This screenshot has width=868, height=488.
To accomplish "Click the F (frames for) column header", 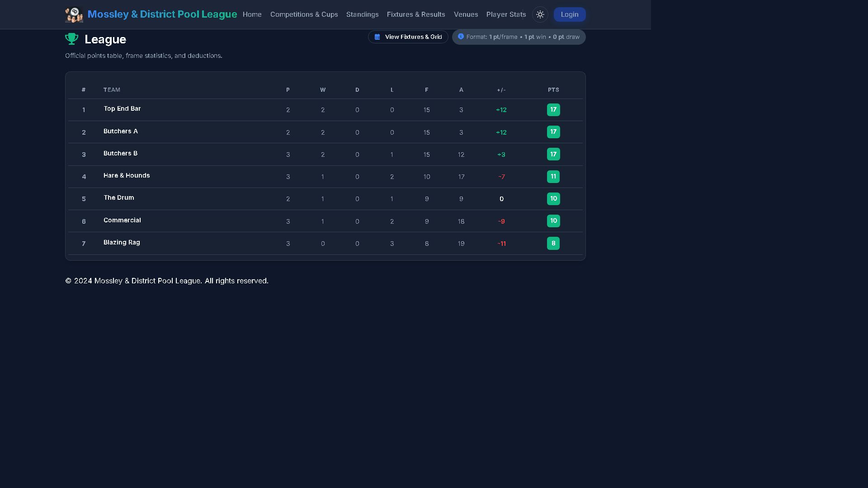I will (x=427, y=90).
